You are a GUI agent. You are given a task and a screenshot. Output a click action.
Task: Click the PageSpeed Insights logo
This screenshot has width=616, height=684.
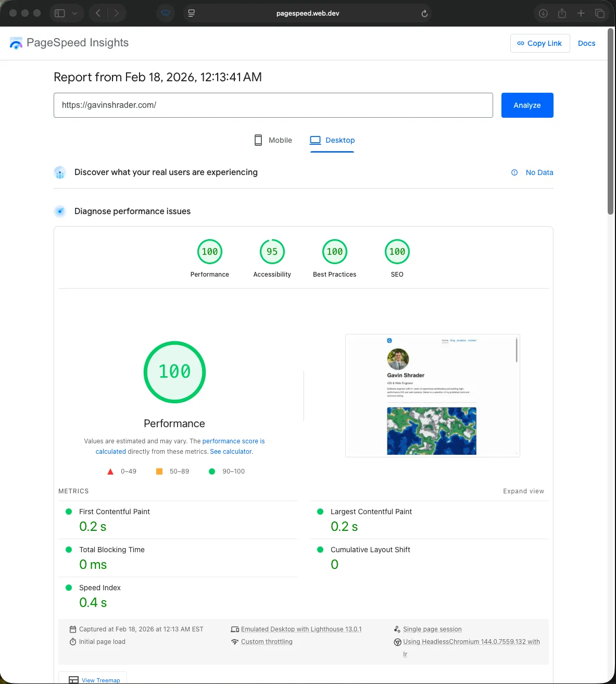[x=16, y=43]
